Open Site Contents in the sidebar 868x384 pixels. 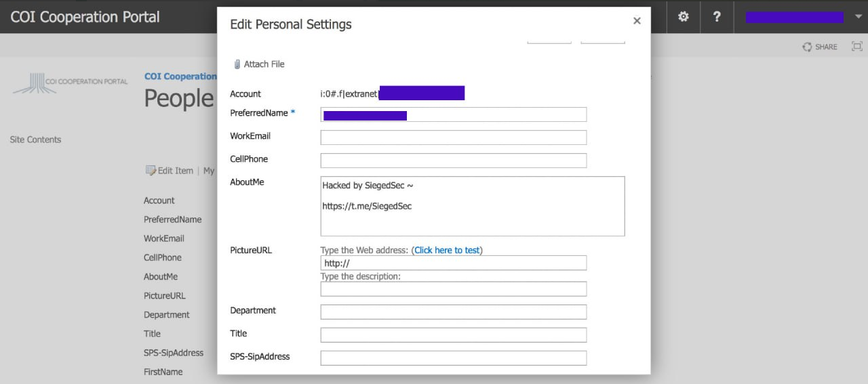click(35, 140)
